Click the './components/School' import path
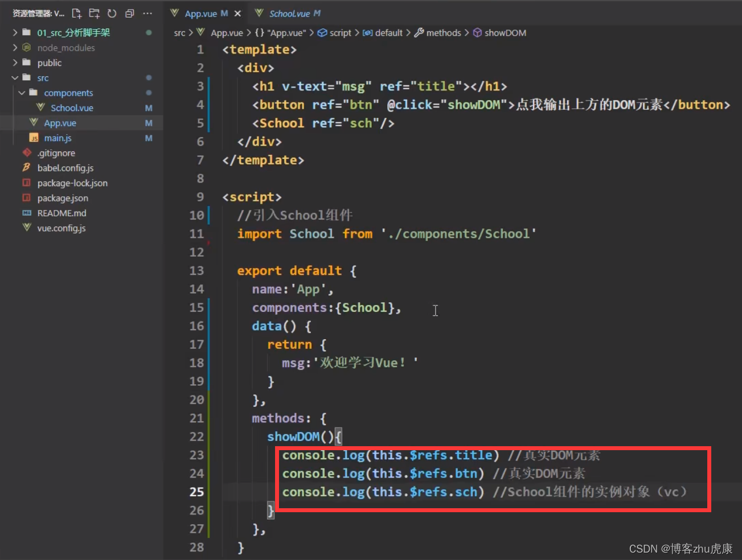 [458, 234]
